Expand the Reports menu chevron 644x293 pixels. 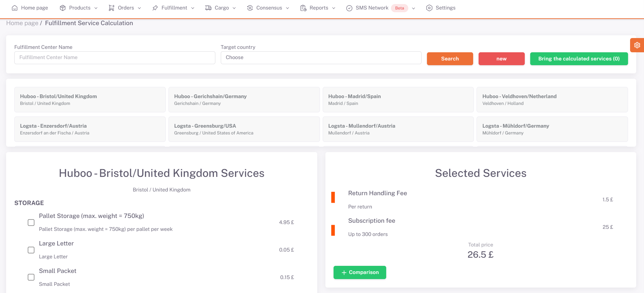point(334,8)
